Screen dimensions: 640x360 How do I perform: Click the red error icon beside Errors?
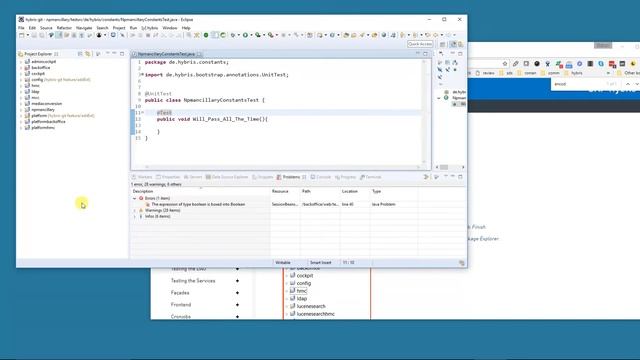[141, 198]
